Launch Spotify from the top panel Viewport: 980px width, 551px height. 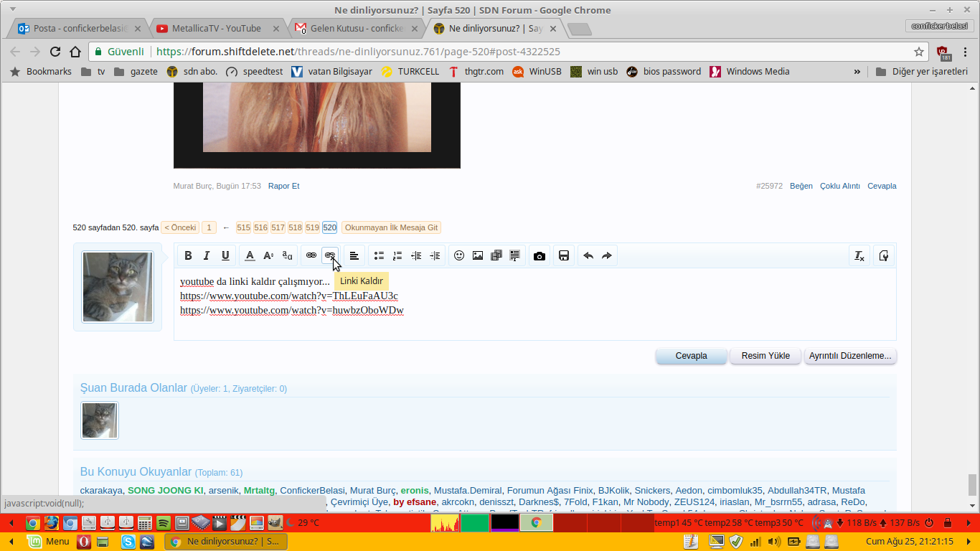(163, 523)
